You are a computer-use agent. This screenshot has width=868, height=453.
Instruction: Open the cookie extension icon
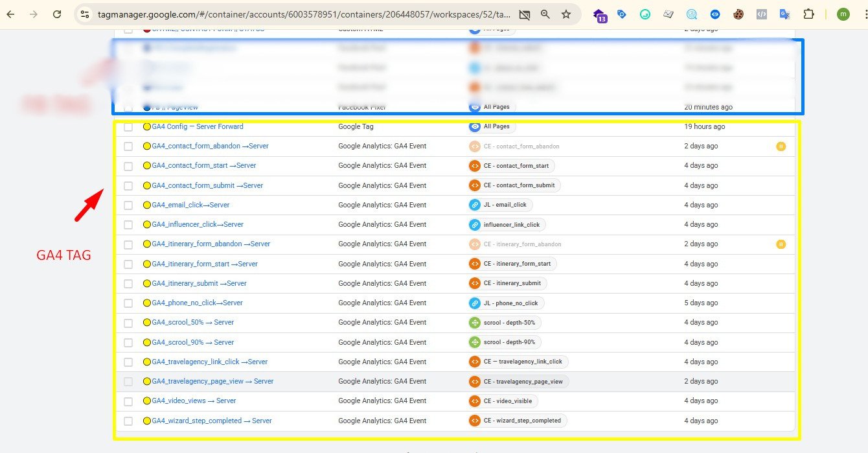[x=738, y=14]
